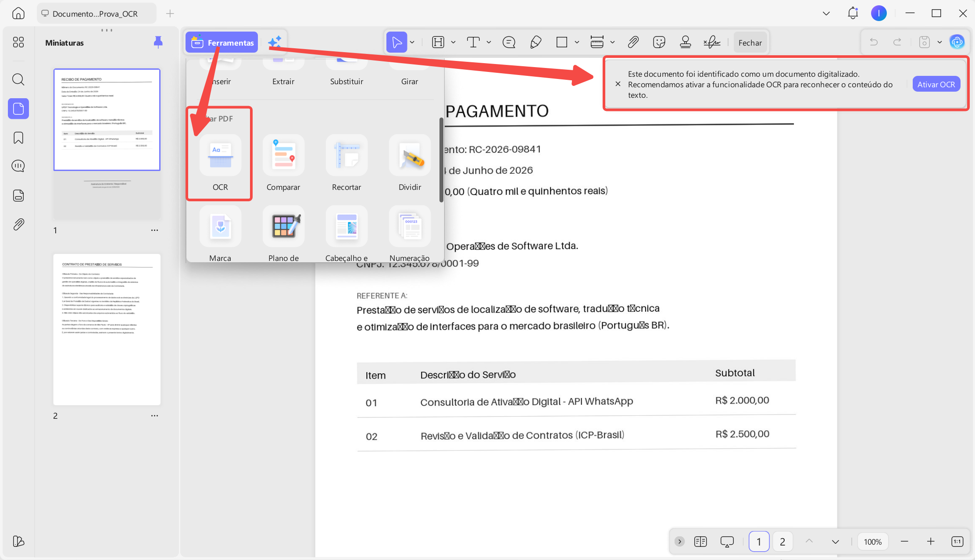
Task: Expand the text tool dropdown arrow
Action: [x=489, y=43]
